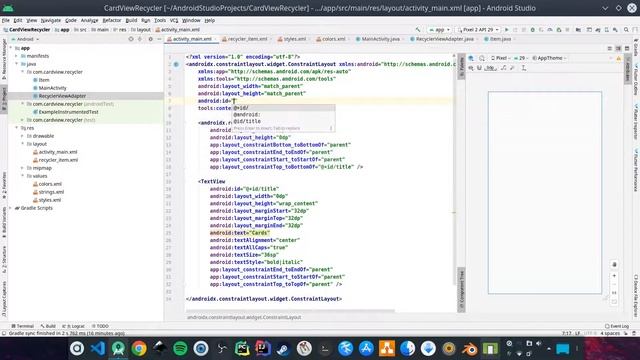
Task: Click '4 spaces' indent setting in status bar
Action: click(610, 333)
